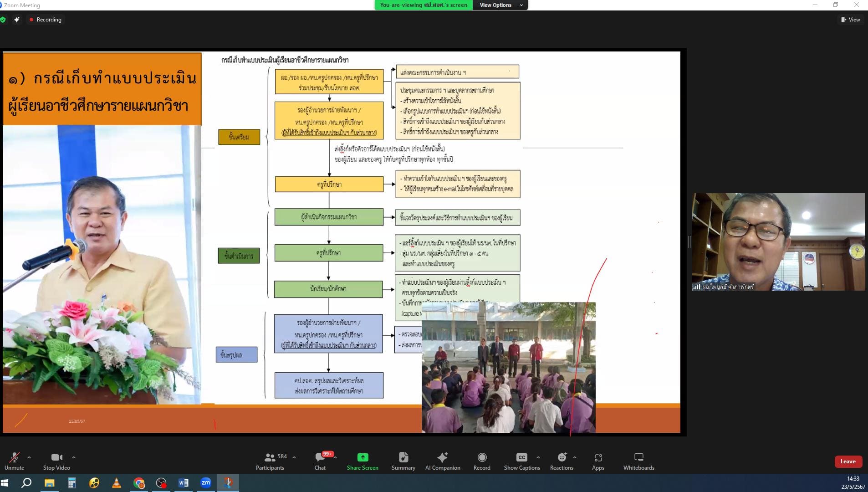
Task: Click the Record button
Action: tap(482, 461)
